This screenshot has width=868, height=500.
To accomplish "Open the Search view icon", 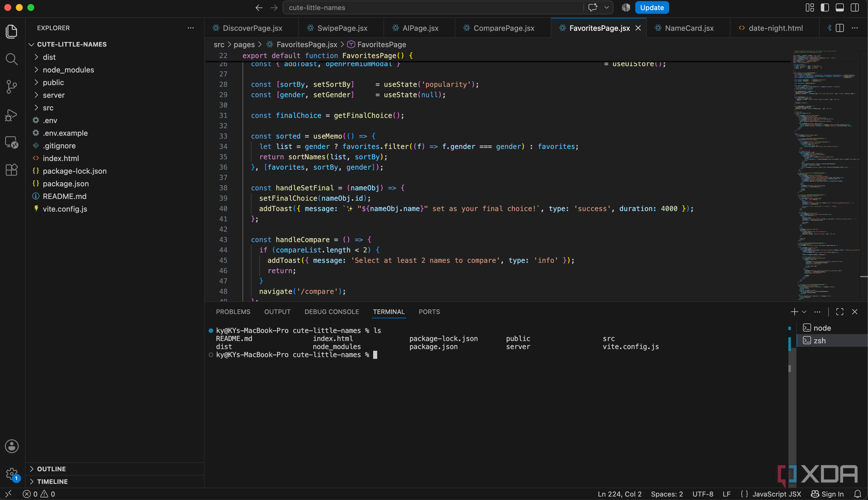I will (x=12, y=59).
